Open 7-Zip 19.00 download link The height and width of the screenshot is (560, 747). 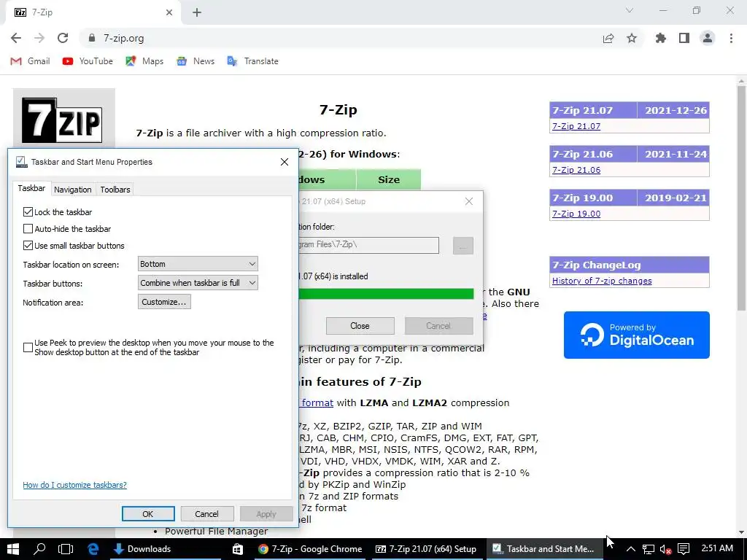click(576, 214)
